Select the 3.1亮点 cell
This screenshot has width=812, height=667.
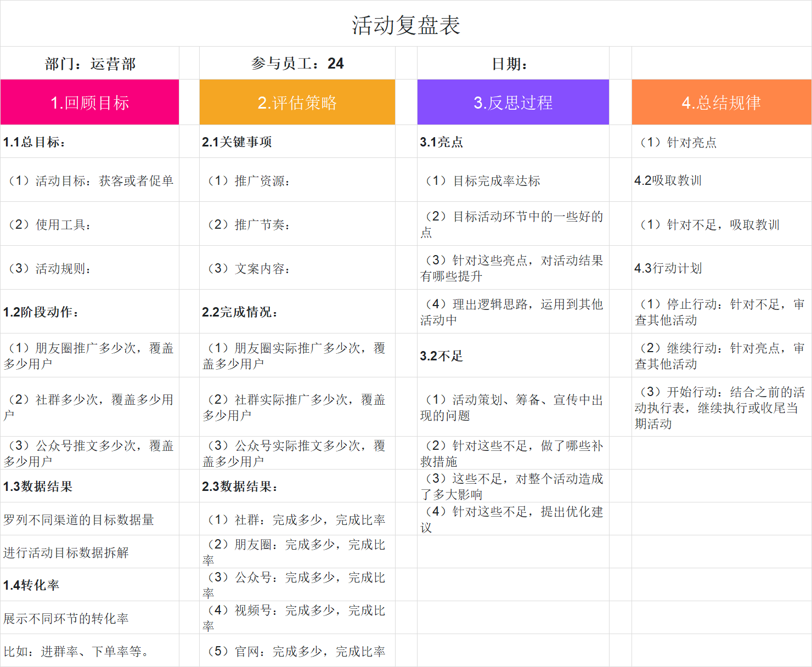(x=513, y=141)
